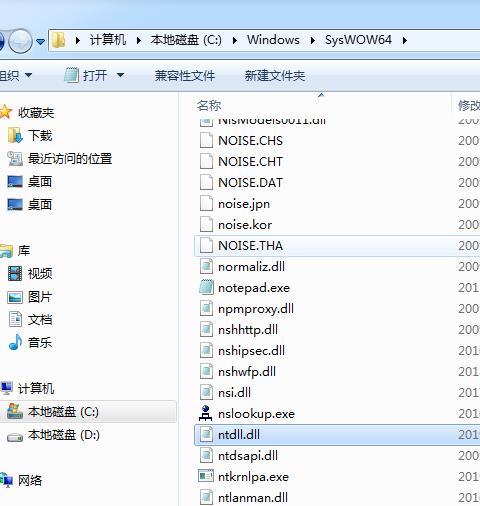Select the file NOISE.CHS
The height and width of the screenshot is (506, 480).
coord(250,141)
